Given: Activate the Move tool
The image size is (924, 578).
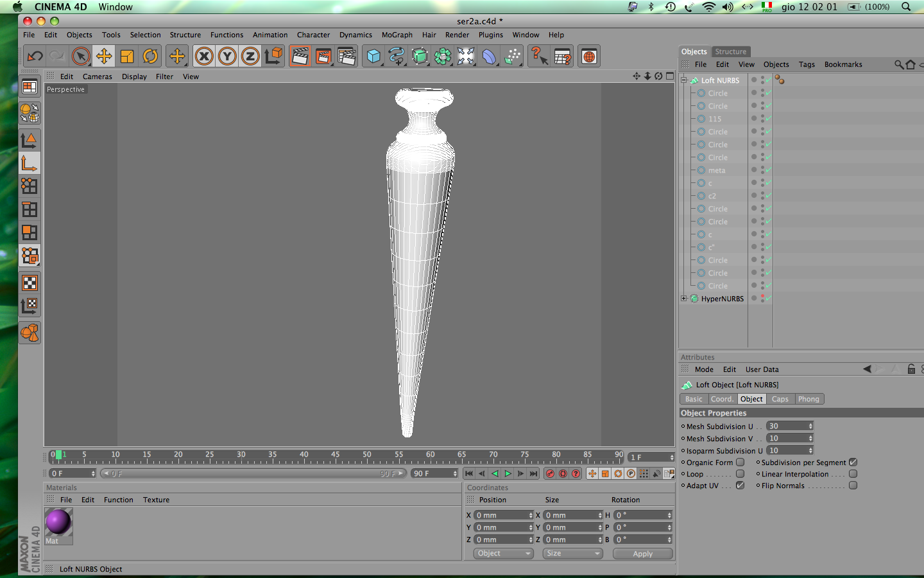Looking at the screenshot, I should coord(104,57).
